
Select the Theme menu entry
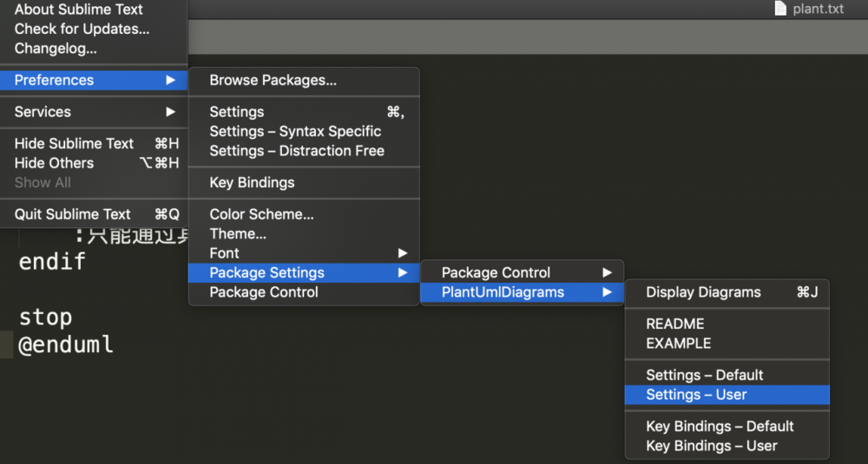tap(238, 233)
